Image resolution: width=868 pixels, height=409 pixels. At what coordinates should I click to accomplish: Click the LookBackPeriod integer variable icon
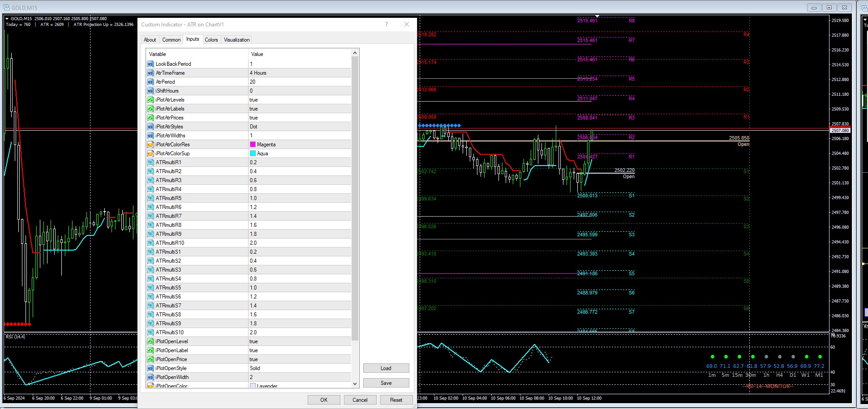[150, 64]
